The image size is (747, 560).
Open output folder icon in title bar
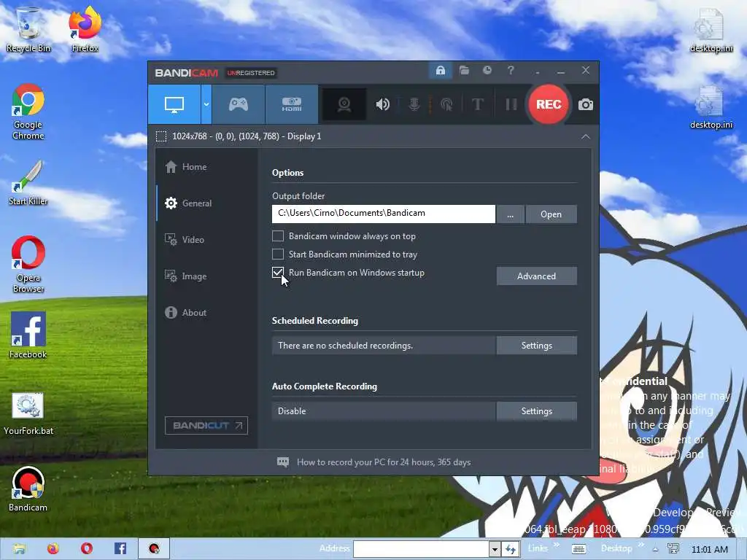tap(464, 71)
